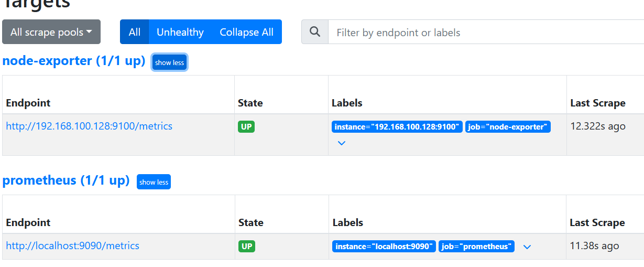Screen dimensions: 644x267
Task: Expand discovered labels chevron for node-exporter row
Action: (x=342, y=143)
